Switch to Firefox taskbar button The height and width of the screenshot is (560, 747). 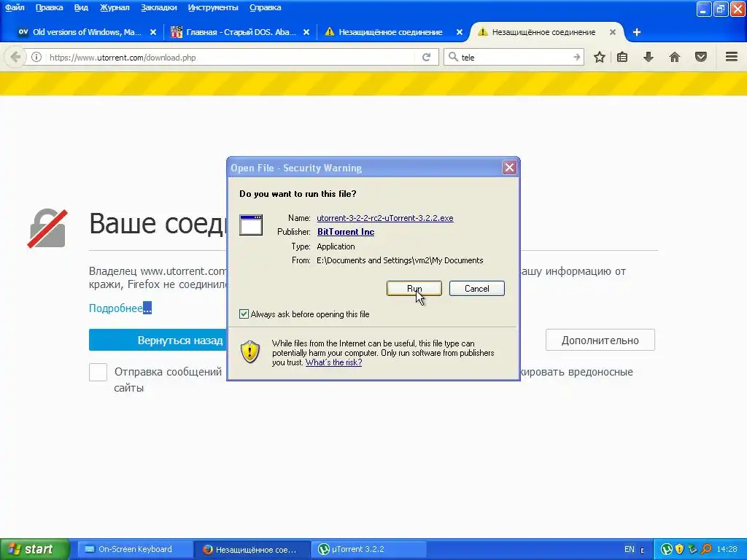[252, 549]
